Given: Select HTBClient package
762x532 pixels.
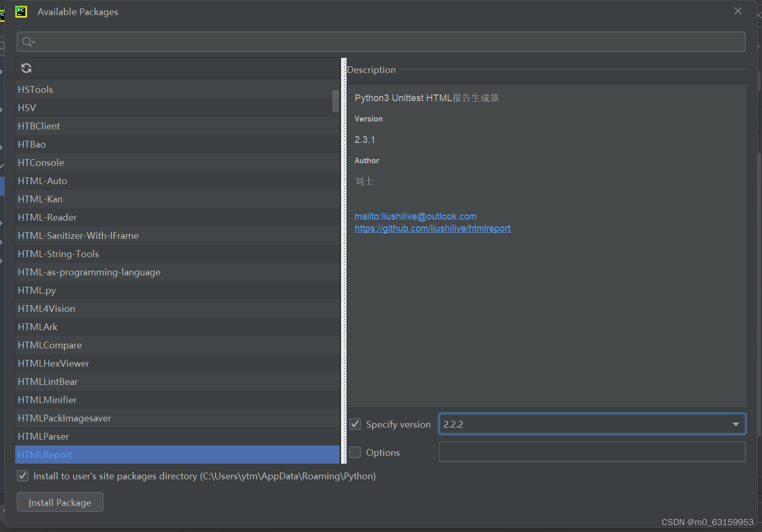Looking at the screenshot, I should tap(177, 126).
